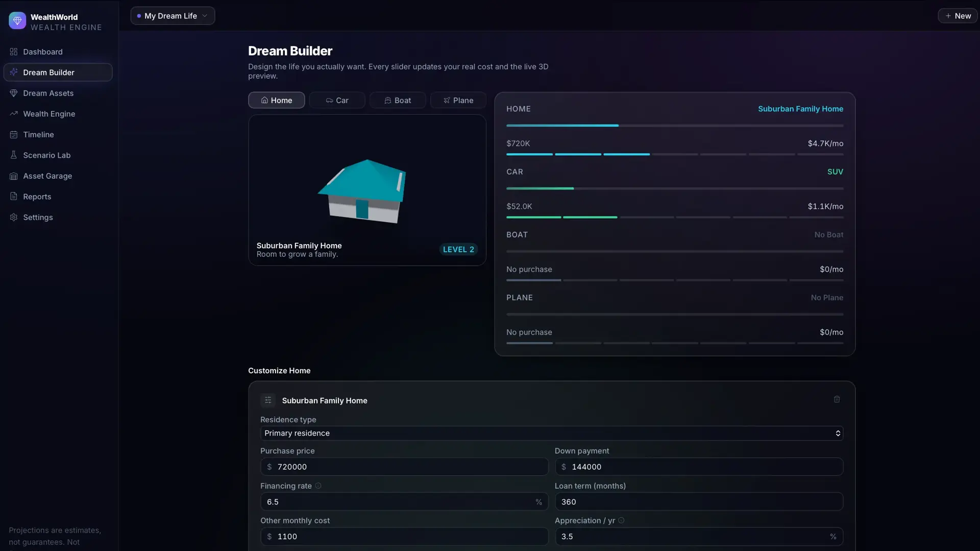Image resolution: width=980 pixels, height=551 pixels.
Task: Click the LEVEL 2 badge
Action: click(x=458, y=249)
